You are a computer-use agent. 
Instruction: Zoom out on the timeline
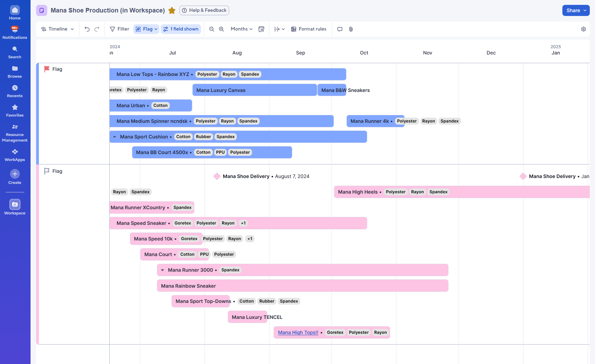pos(212,29)
